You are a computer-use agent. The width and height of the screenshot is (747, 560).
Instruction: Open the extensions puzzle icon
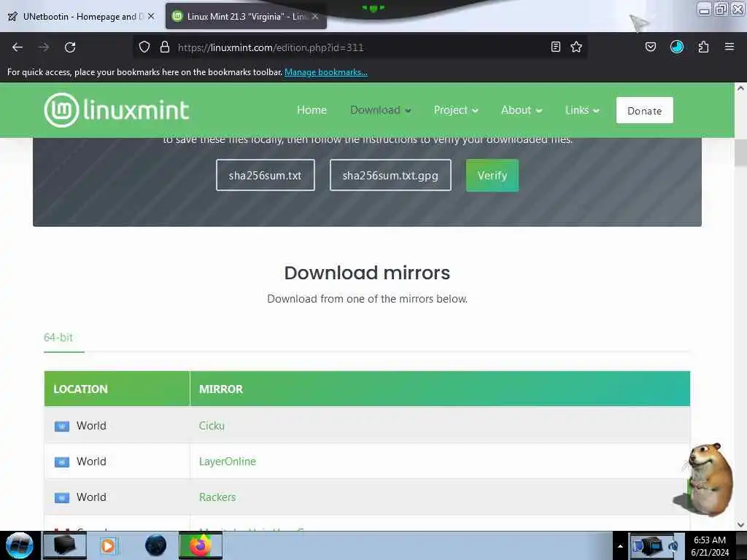(703, 47)
